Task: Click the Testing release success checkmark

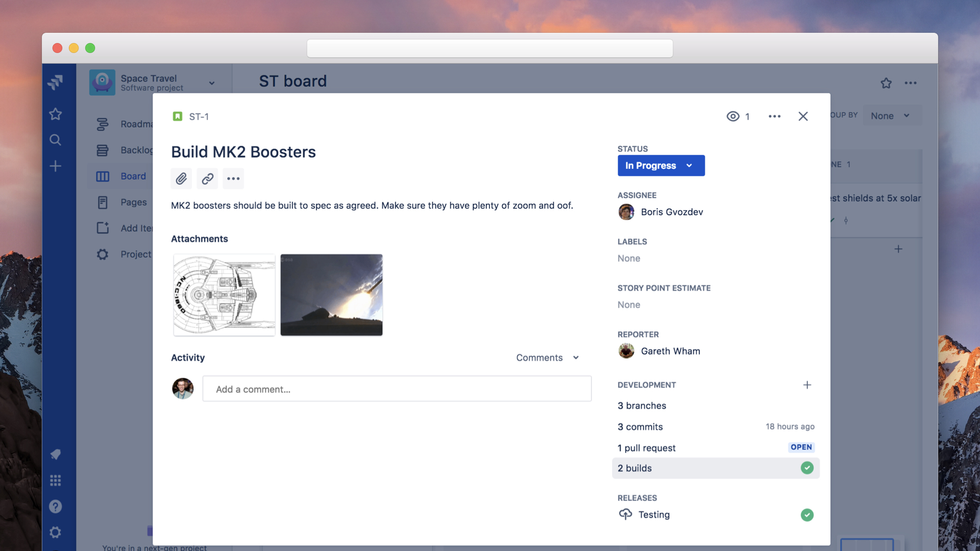Action: pos(807,515)
